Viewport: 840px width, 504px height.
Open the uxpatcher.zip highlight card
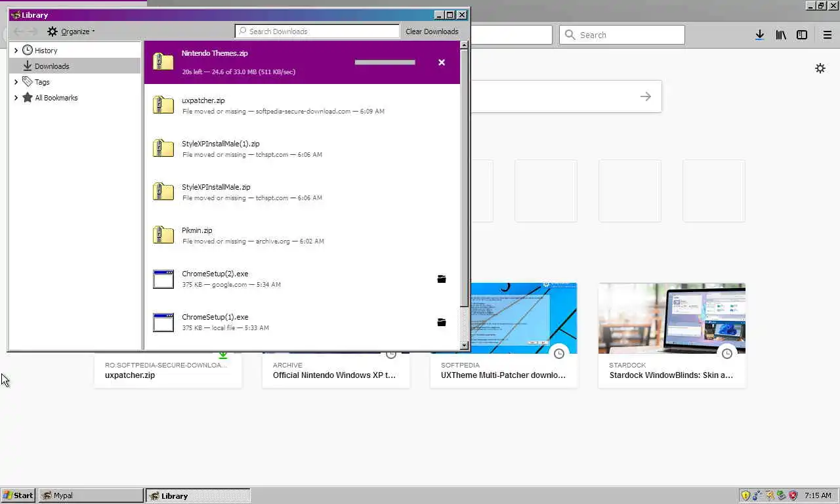click(x=168, y=371)
